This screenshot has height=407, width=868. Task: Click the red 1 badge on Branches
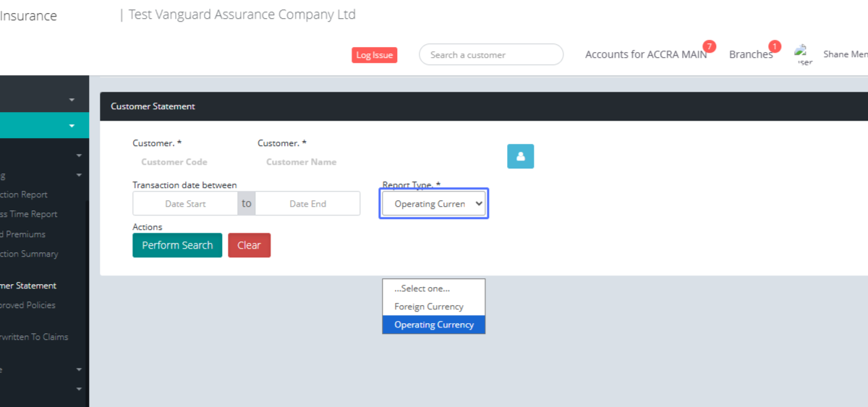click(x=775, y=46)
